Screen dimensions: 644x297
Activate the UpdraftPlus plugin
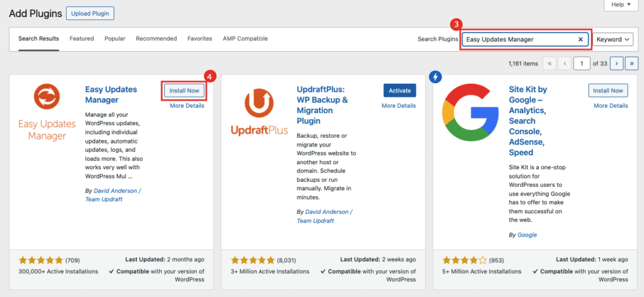pyautogui.click(x=399, y=91)
